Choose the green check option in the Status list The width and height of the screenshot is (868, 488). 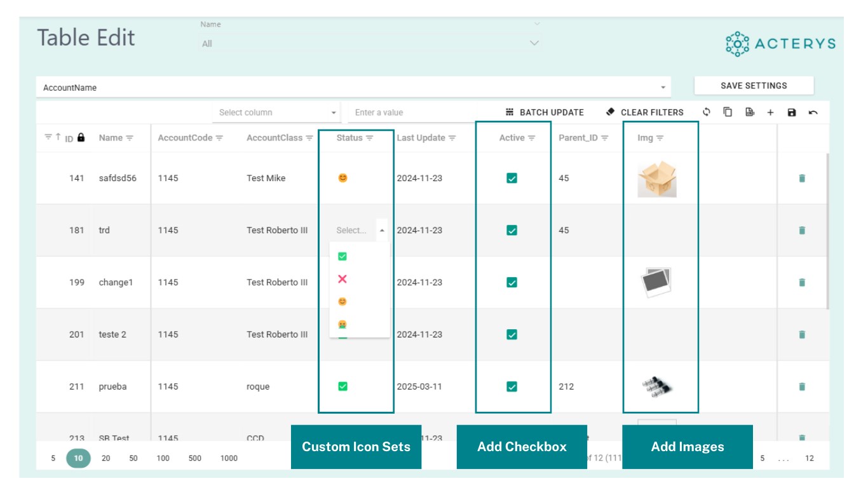342,257
